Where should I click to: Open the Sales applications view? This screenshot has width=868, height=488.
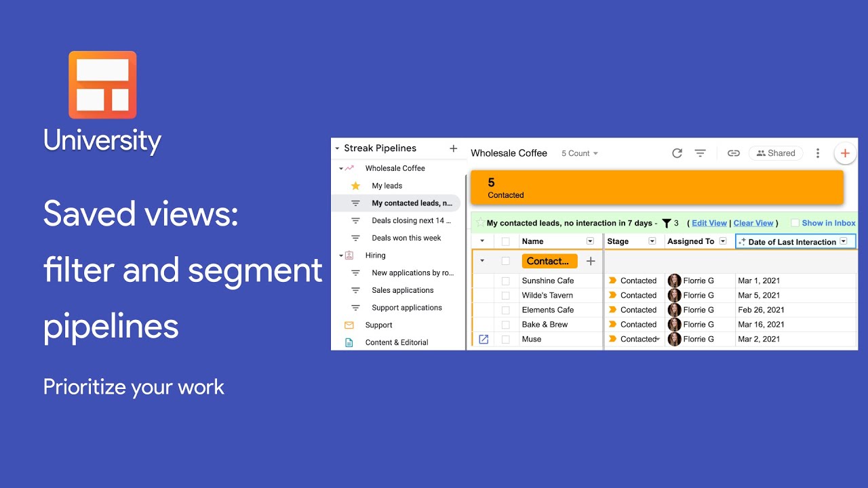point(403,290)
